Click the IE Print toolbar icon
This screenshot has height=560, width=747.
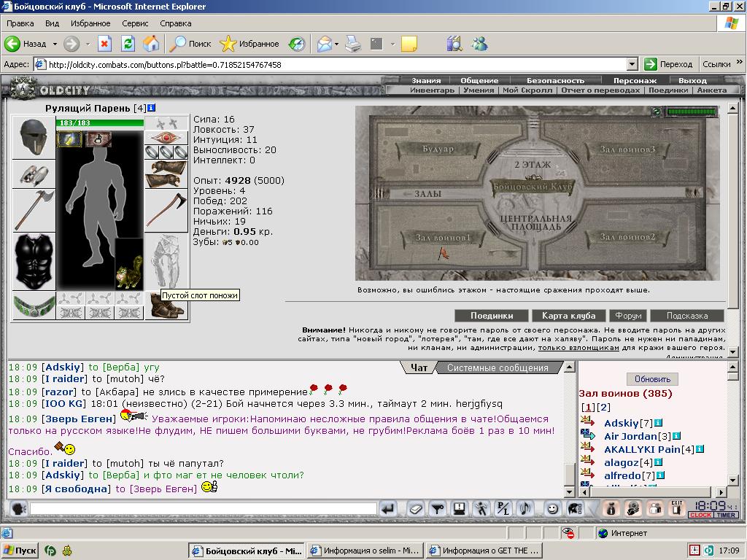353,44
